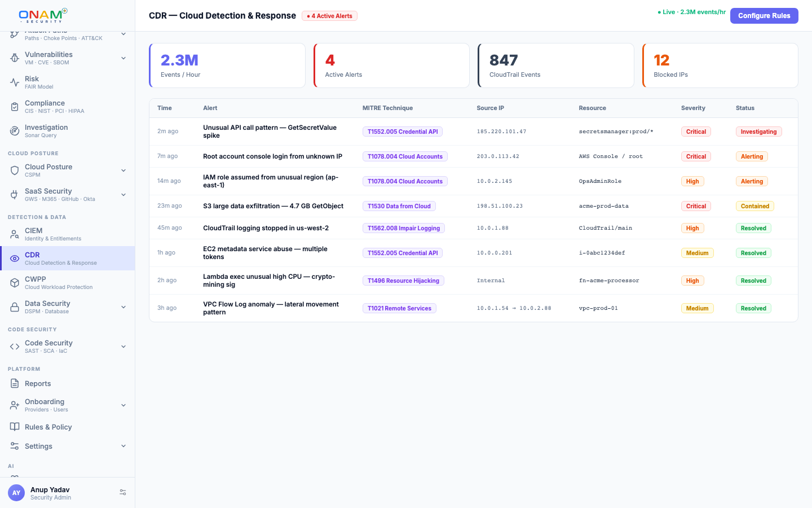Image resolution: width=812 pixels, height=508 pixels.
Task: Click the Cloud Posture shield icon
Action: [x=15, y=170]
